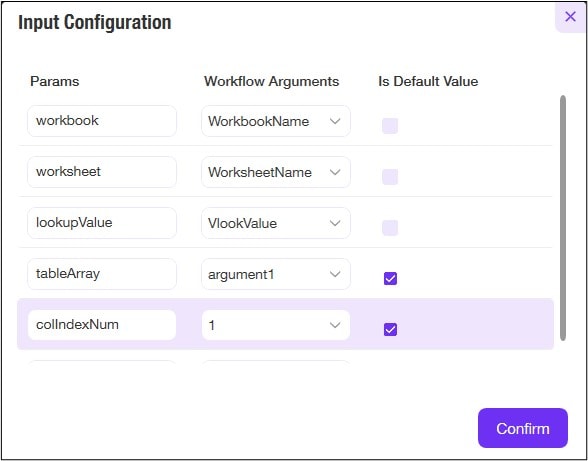Open the colIndexNum value dropdown showing 1
This screenshot has height=461, width=588.
click(276, 325)
